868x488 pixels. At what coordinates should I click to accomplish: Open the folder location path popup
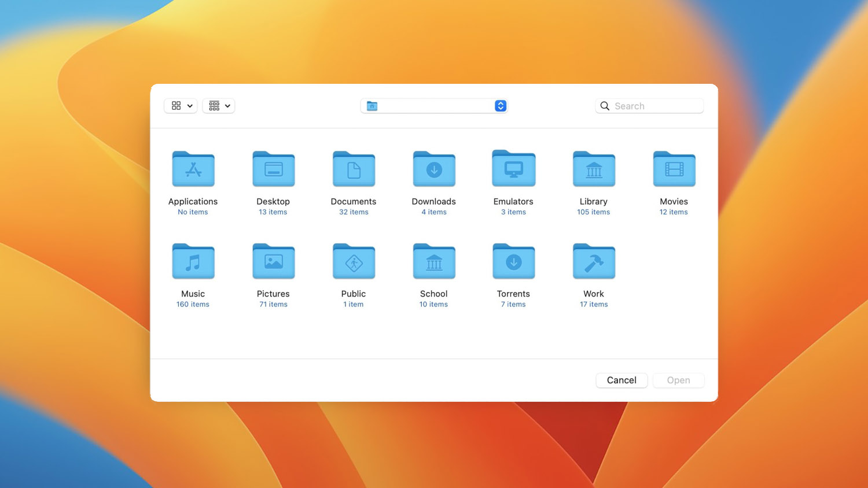pos(434,106)
